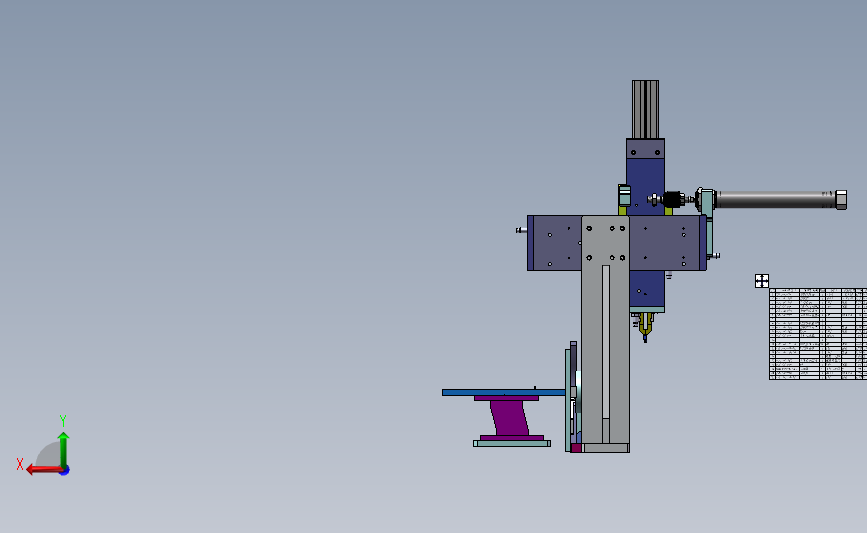Select the blue horizontal table plate

(x=503, y=393)
